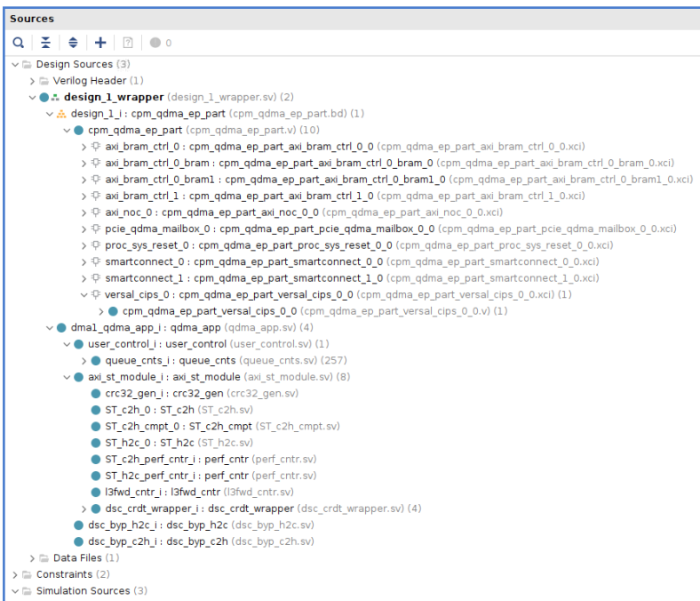Click the Collapse All icon

click(x=45, y=43)
